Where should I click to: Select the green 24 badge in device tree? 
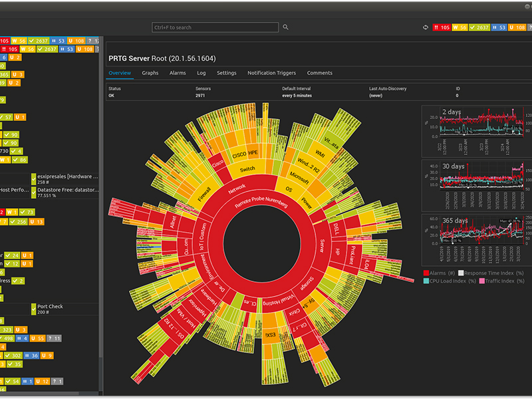click(12, 255)
